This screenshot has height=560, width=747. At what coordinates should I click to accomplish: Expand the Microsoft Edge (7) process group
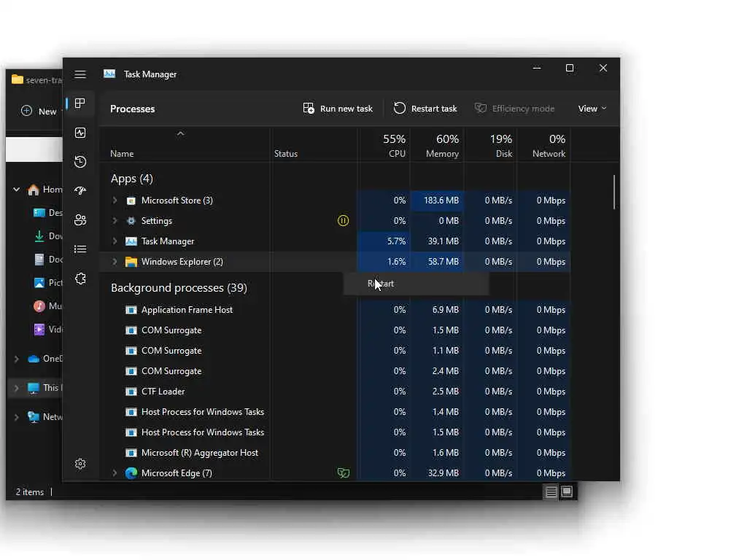tap(115, 472)
